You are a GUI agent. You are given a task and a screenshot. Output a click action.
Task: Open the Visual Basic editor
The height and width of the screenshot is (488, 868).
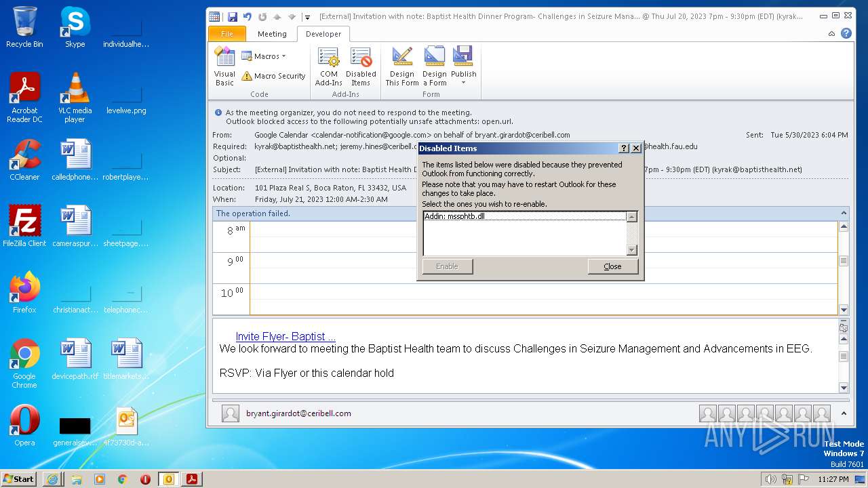[224, 66]
